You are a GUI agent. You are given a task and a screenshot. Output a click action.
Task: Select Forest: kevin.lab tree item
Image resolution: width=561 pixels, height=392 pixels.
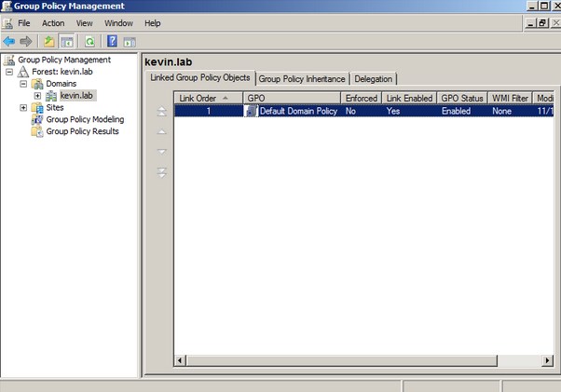pos(62,72)
